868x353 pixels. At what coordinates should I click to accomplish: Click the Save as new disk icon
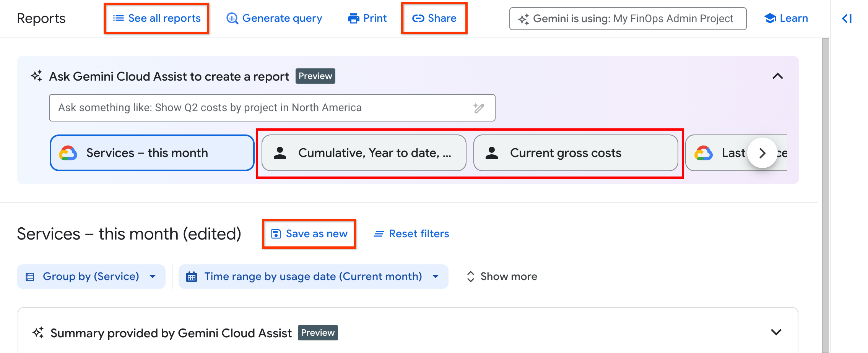pyautogui.click(x=275, y=233)
